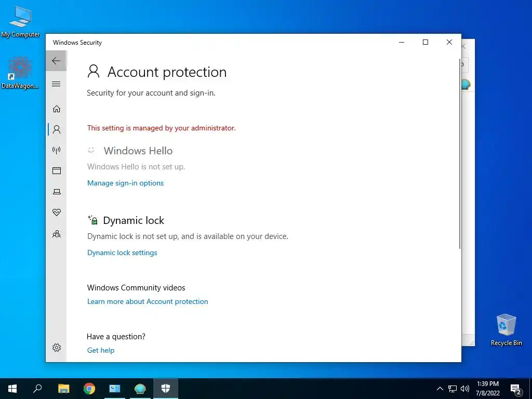Click 'Have a question?' text

(116, 337)
